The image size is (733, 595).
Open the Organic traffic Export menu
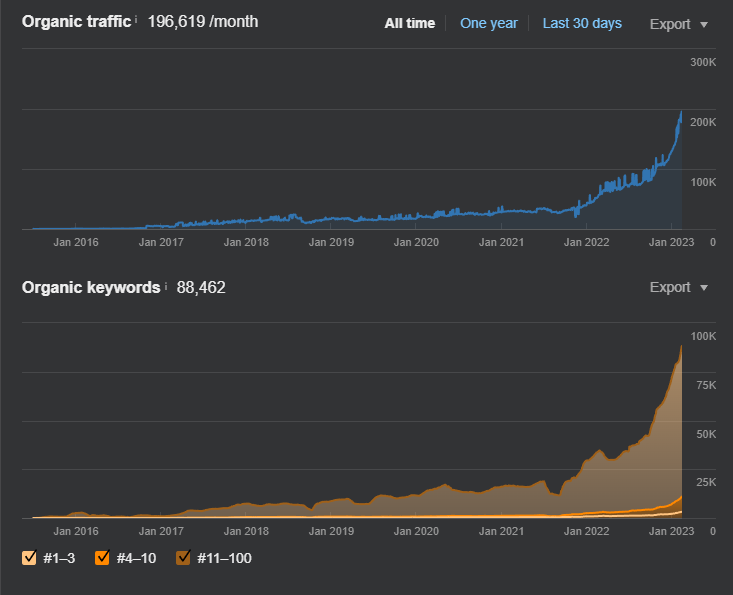(x=679, y=24)
